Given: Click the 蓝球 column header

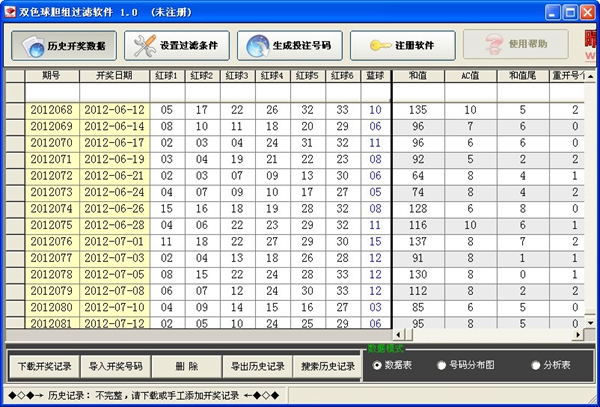Looking at the screenshot, I should pyautogui.click(x=375, y=76).
